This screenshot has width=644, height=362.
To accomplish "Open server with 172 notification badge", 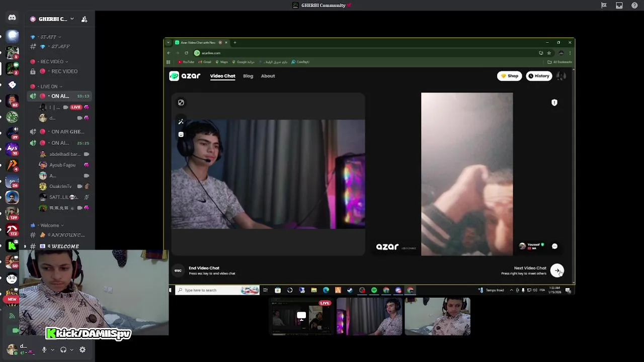I will coord(12,230).
